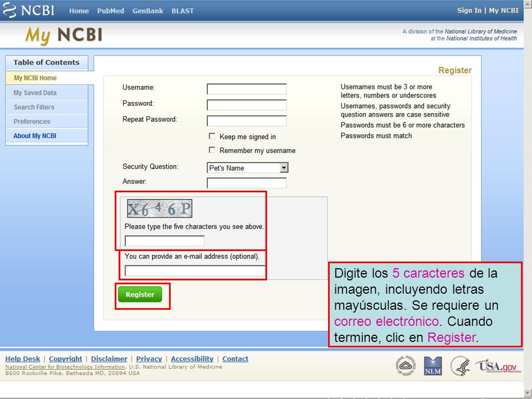Open the Privacy footer link
This screenshot has width=532, height=399.
point(149,359)
